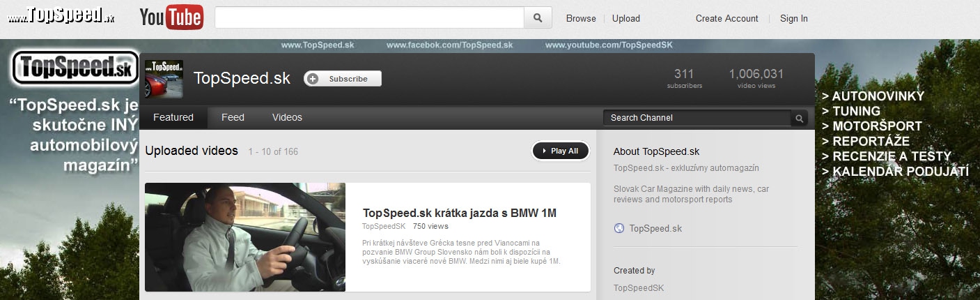Click the TopSpeedSK creator link under Created by
The height and width of the screenshot is (300, 980).
(639, 287)
